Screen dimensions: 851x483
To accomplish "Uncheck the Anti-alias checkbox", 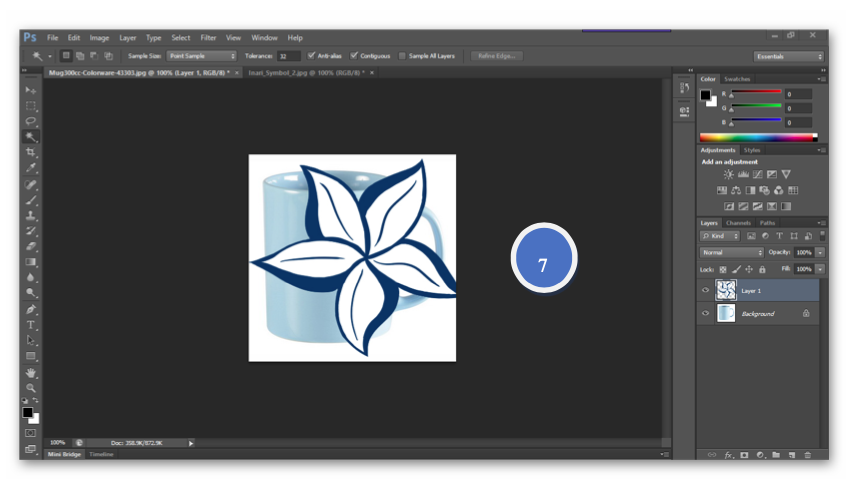I will (312, 56).
